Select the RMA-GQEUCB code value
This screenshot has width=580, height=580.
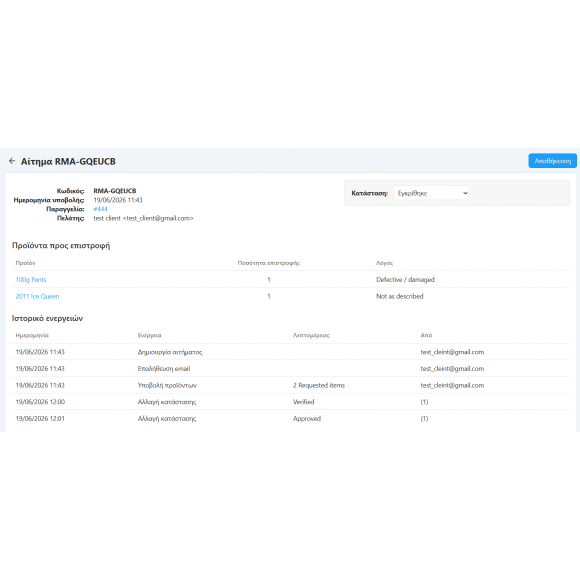[x=115, y=191]
